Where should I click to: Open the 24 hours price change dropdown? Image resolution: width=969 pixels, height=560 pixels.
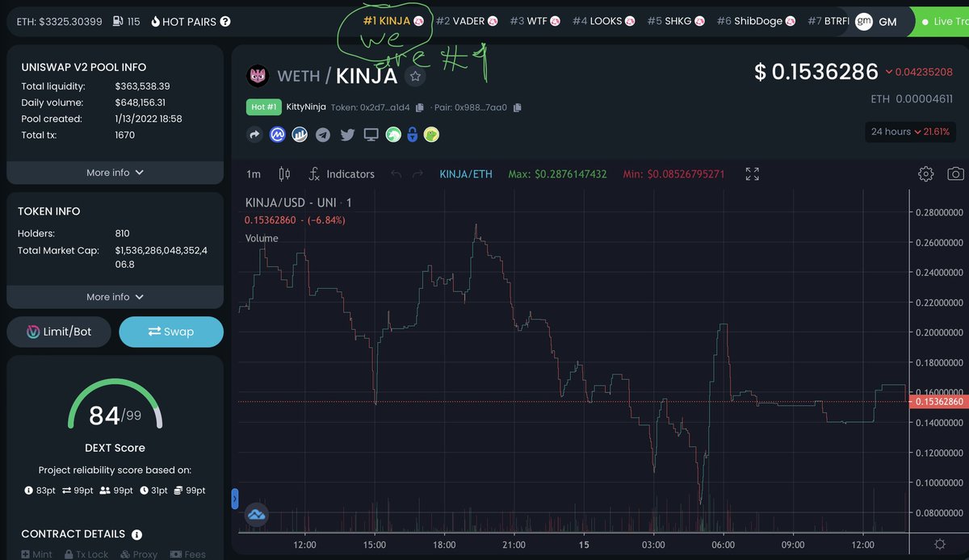coord(910,132)
